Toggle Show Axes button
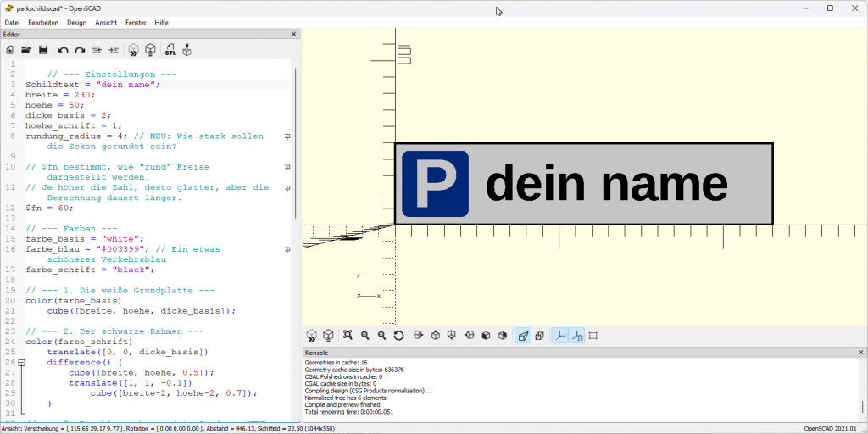 (x=560, y=336)
